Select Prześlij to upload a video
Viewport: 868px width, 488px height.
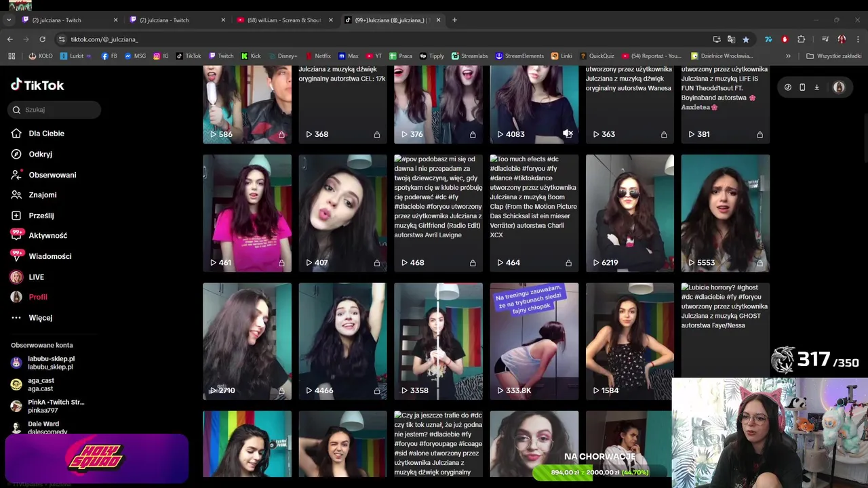41,216
